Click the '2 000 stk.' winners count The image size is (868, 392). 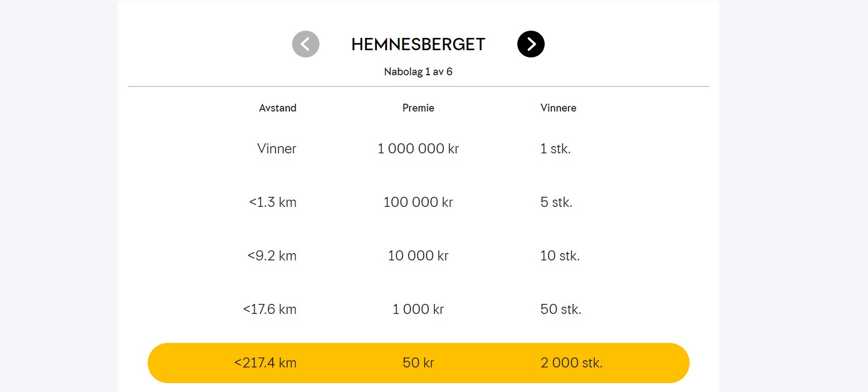(571, 363)
